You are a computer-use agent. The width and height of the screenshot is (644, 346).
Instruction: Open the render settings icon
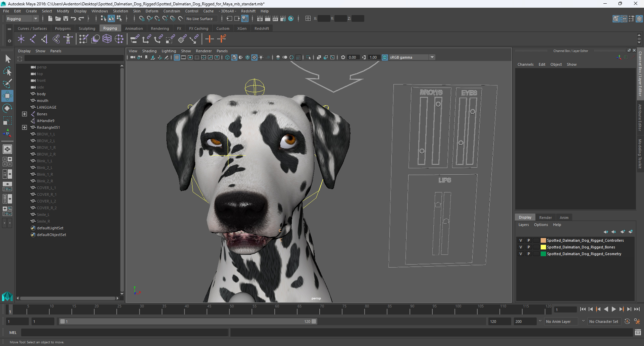[x=283, y=19]
